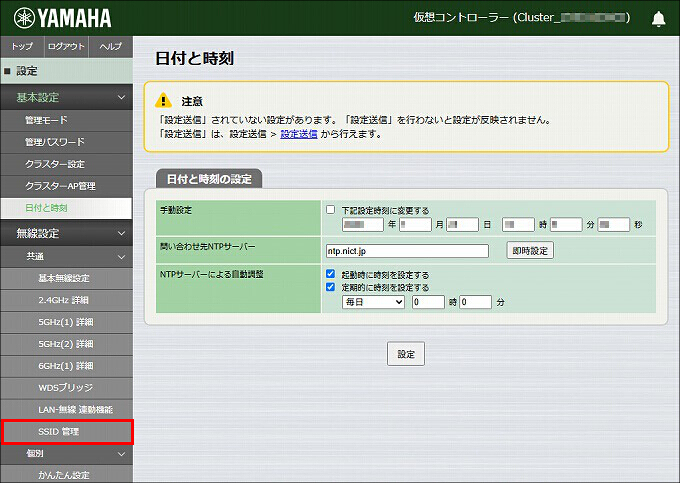Toggle 定期的に時刻を設定する checkbox
The image size is (680, 483).
click(x=330, y=287)
